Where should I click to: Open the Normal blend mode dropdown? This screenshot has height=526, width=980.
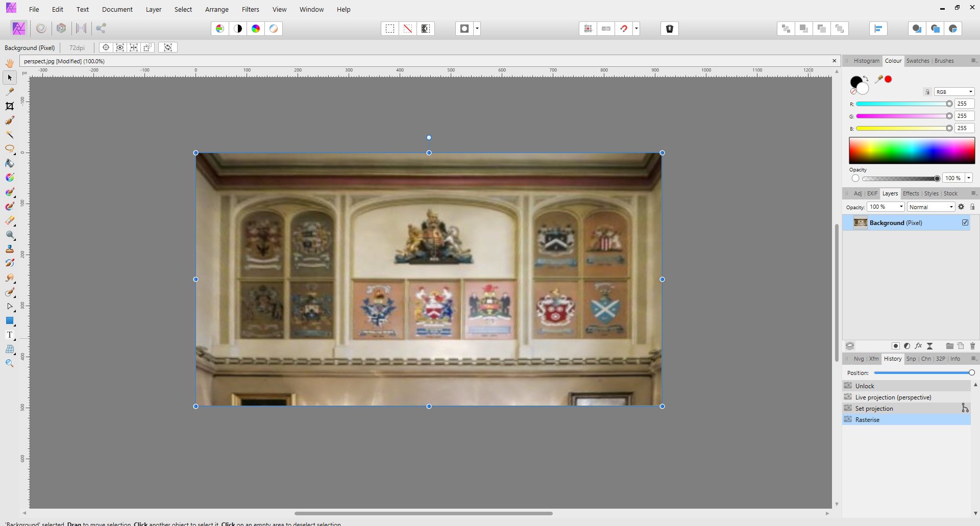click(931, 207)
